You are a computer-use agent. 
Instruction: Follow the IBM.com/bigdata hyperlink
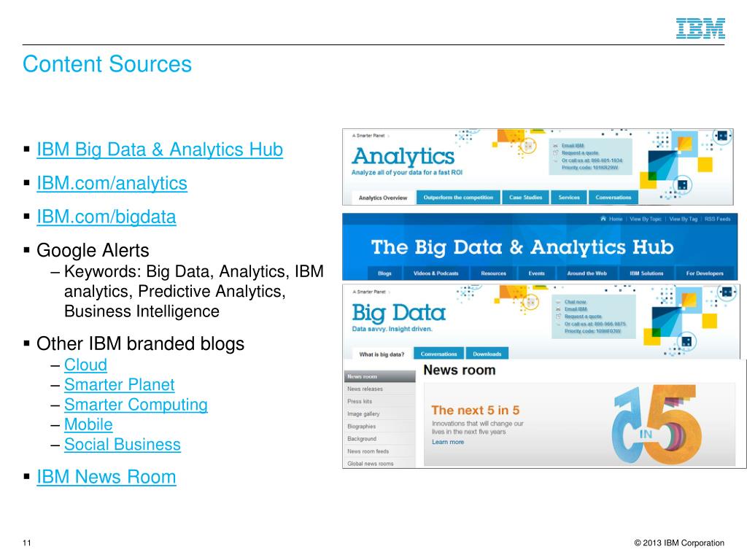point(107,217)
